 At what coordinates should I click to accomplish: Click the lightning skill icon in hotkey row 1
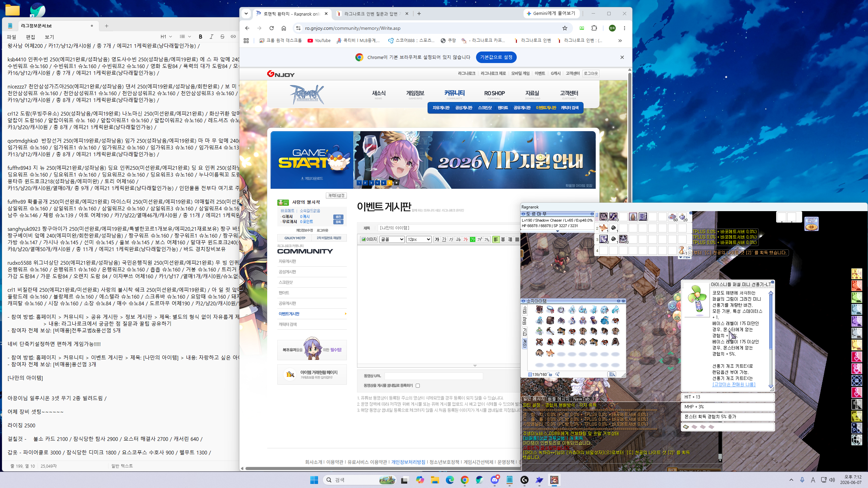coord(613,217)
